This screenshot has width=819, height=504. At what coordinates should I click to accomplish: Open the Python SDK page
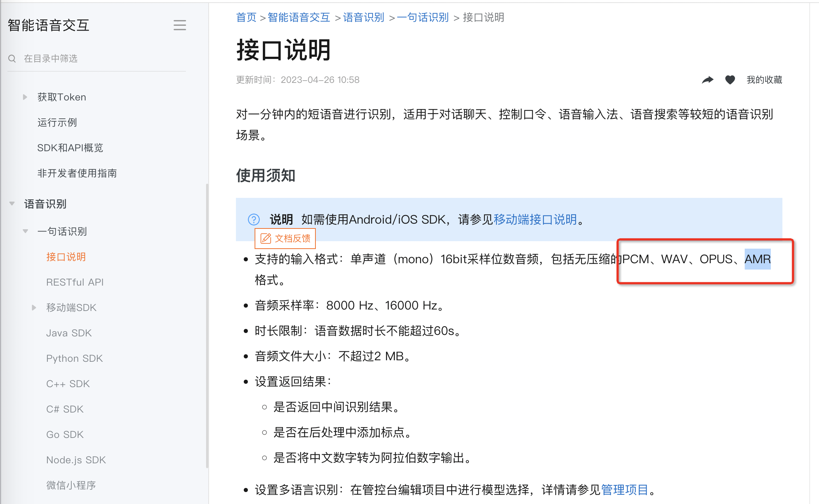(x=74, y=358)
